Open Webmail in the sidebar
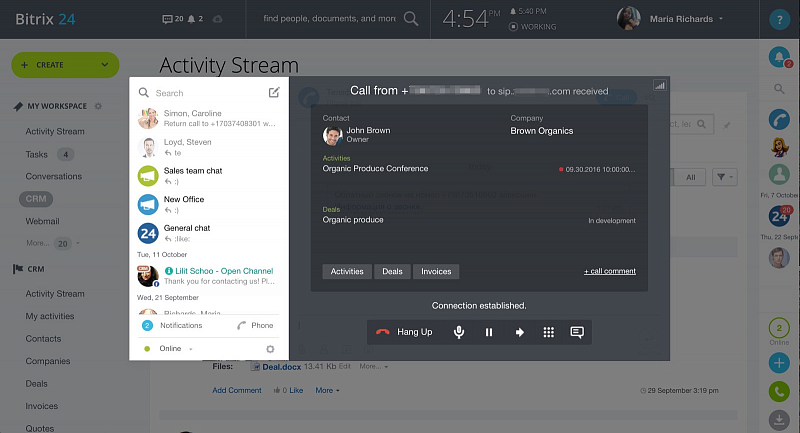Screen dimensions: 800x433 click(x=42, y=221)
